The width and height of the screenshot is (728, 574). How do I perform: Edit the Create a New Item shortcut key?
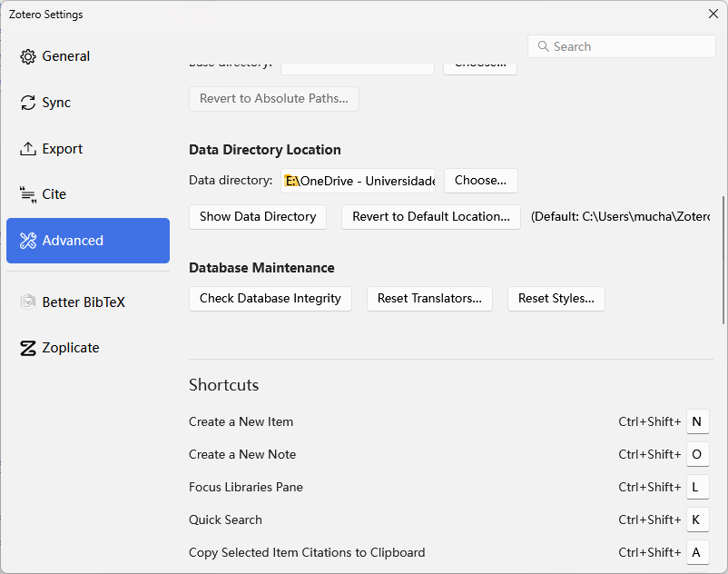click(x=697, y=421)
